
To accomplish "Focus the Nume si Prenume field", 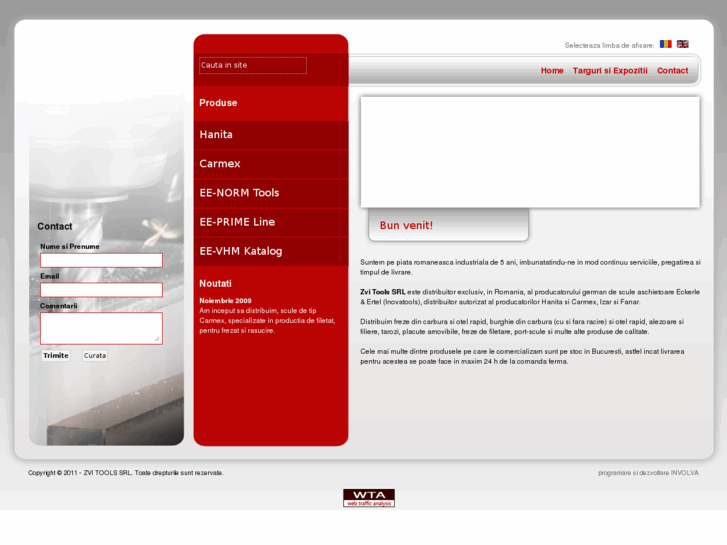I will 101,260.
